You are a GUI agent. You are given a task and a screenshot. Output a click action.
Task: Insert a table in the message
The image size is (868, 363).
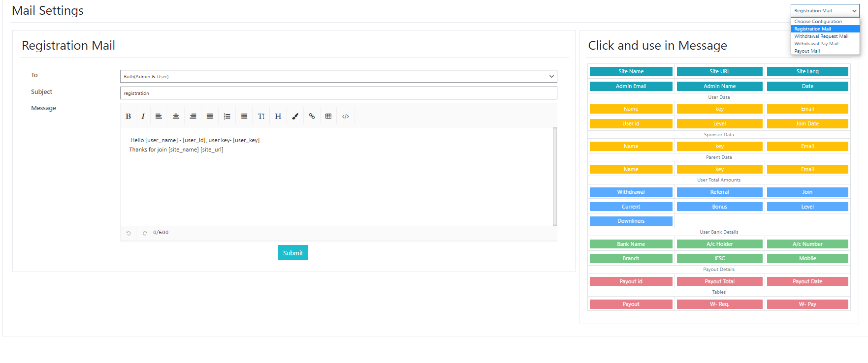tap(328, 117)
